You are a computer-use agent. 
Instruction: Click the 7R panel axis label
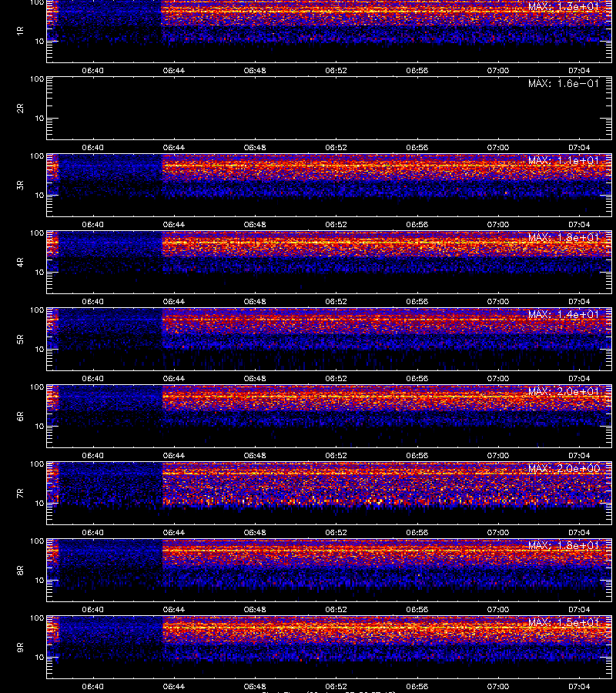tap(20, 494)
